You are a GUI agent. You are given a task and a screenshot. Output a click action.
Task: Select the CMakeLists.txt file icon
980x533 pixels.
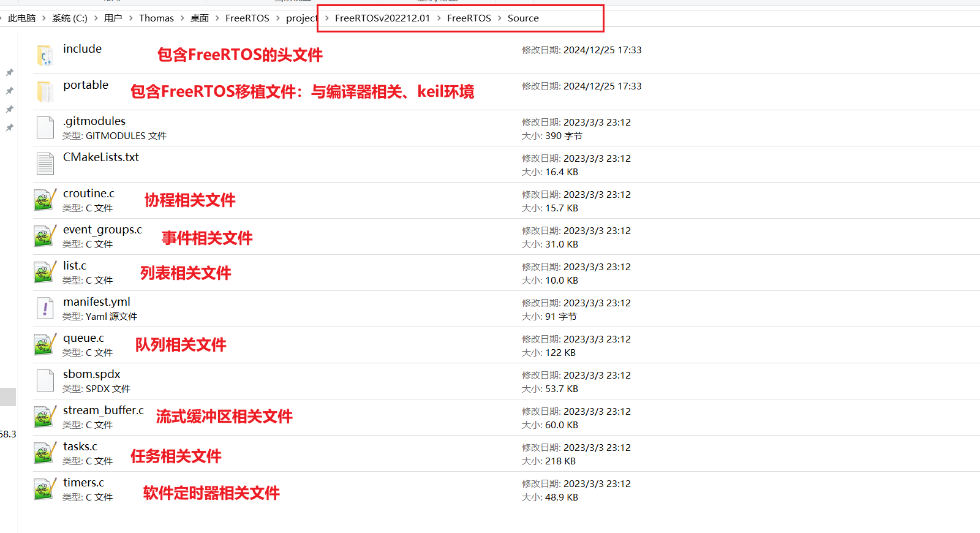[x=45, y=164]
